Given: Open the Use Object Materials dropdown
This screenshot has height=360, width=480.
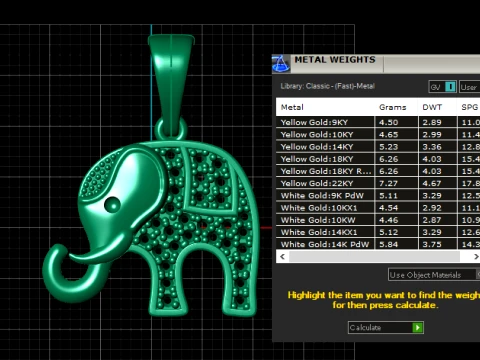Looking at the screenshot, I should [x=434, y=275].
